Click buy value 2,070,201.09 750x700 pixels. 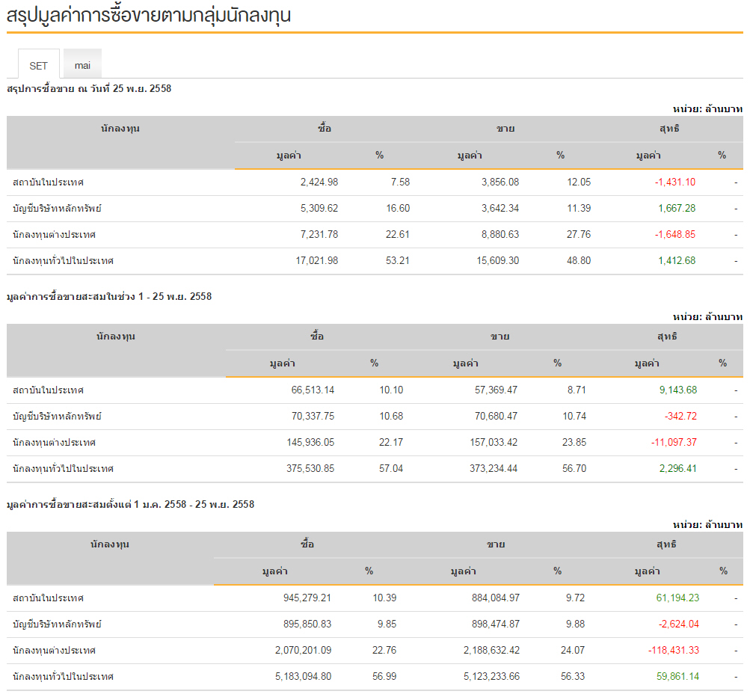tap(304, 650)
